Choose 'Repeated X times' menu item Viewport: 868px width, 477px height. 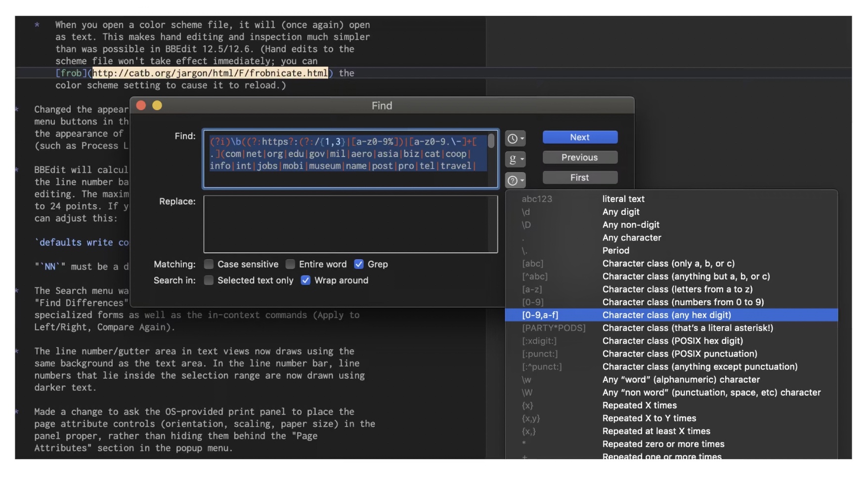(x=671, y=405)
